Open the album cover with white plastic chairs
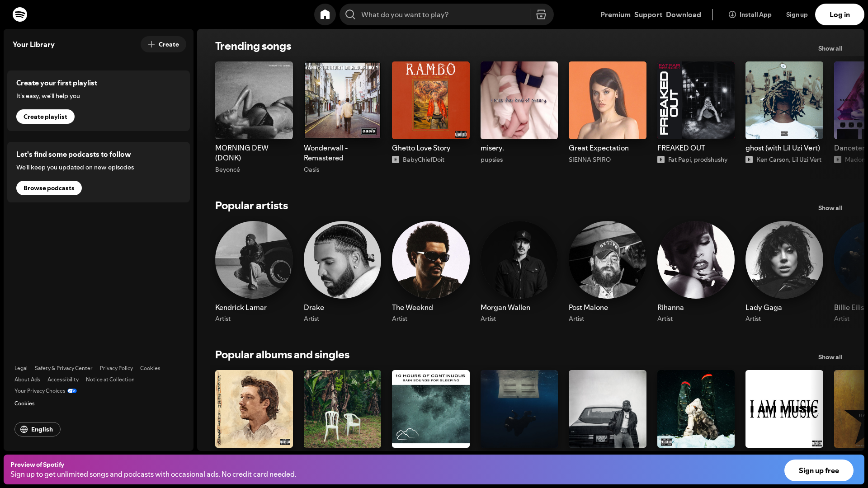This screenshot has width=868, height=488. click(x=342, y=409)
